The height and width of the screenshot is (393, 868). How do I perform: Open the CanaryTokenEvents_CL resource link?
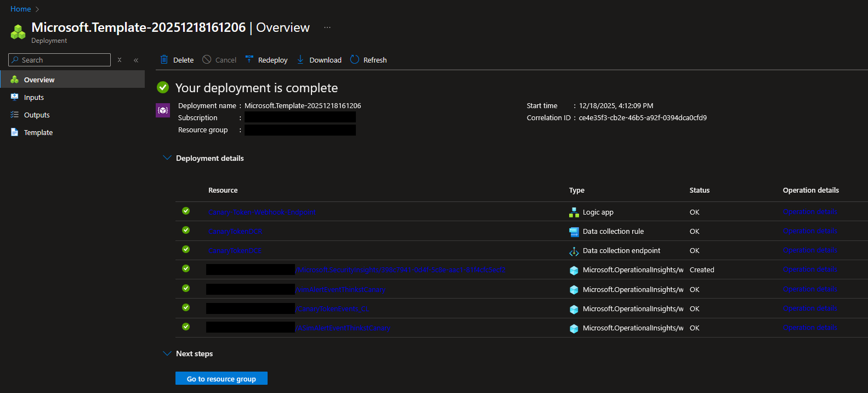[333, 309]
